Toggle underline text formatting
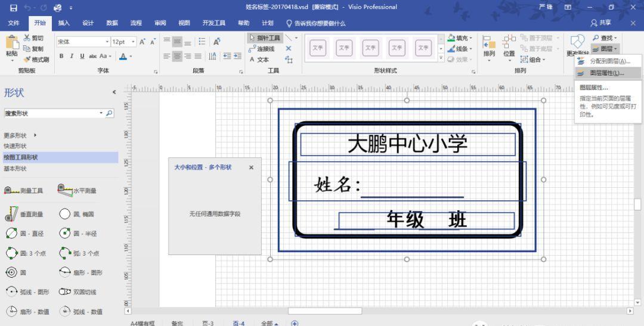This screenshot has width=644, height=326. [82, 57]
